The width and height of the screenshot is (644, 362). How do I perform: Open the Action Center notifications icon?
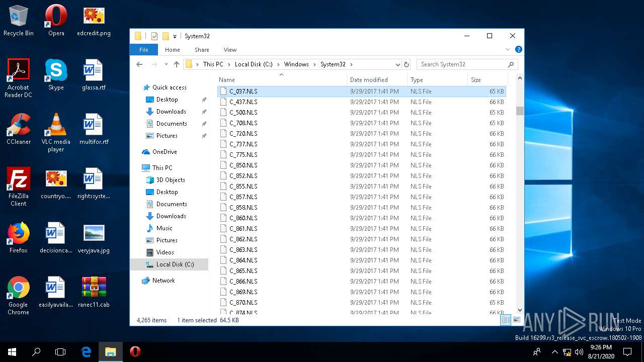click(627, 352)
